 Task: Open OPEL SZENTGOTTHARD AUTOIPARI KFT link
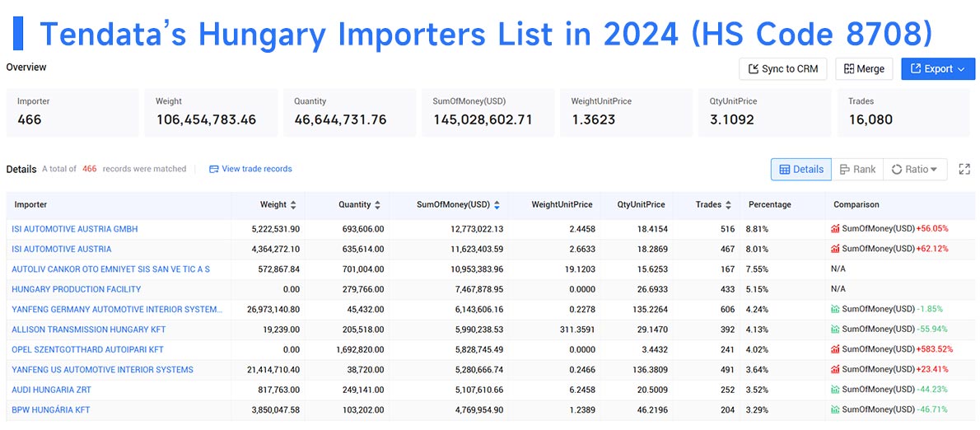pos(87,349)
